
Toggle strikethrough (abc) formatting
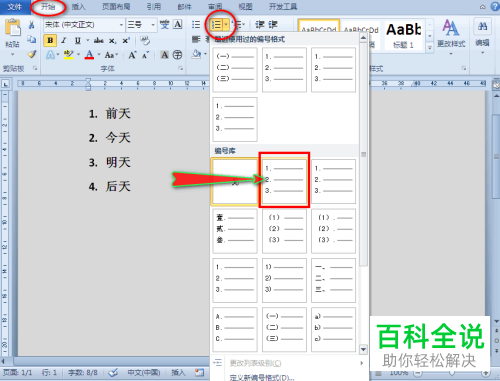point(99,40)
